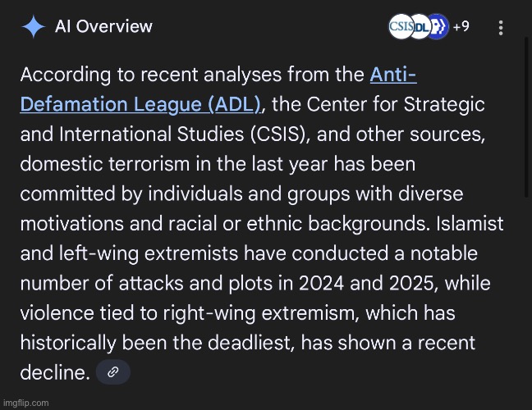This screenshot has width=532, height=410.
Task: Follow the Anti-Defamation League (ADL) link
Action: click(141, 104)
